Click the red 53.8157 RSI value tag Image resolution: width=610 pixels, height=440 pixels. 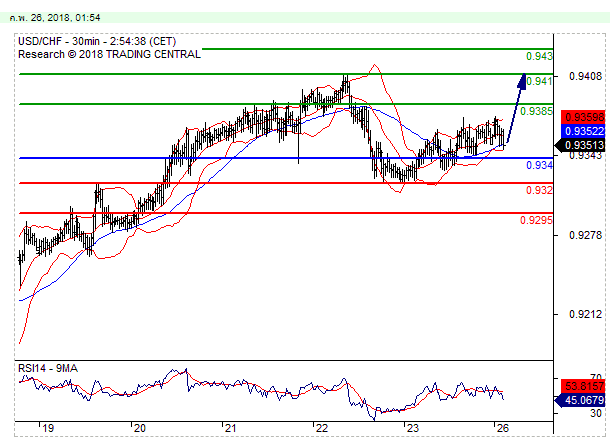(583, 387)
